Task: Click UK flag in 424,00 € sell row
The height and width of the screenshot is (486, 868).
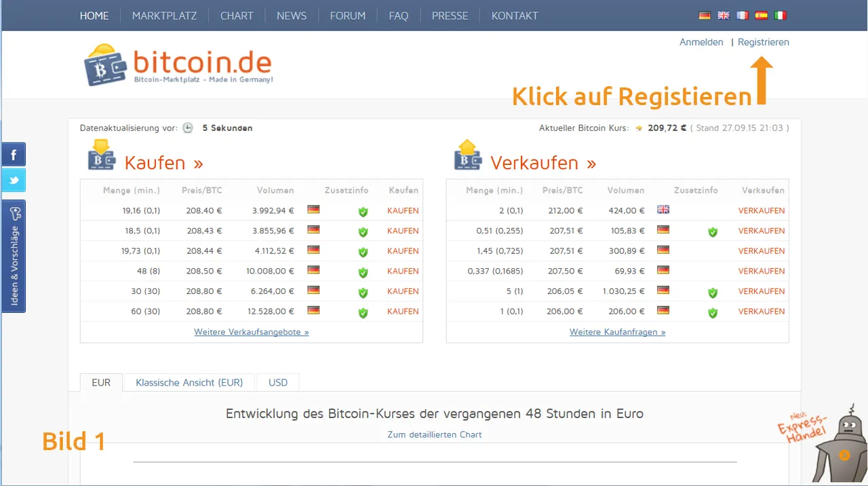Action: [663, 210]
